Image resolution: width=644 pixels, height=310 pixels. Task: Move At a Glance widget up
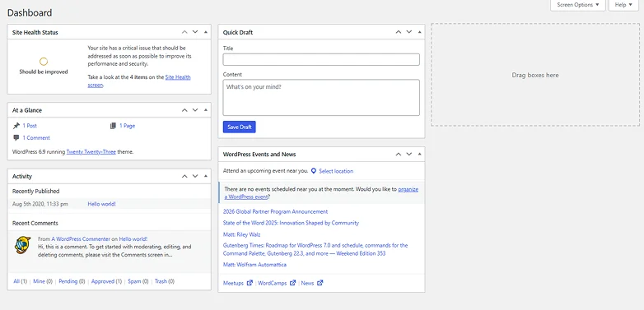click(184, 110)
